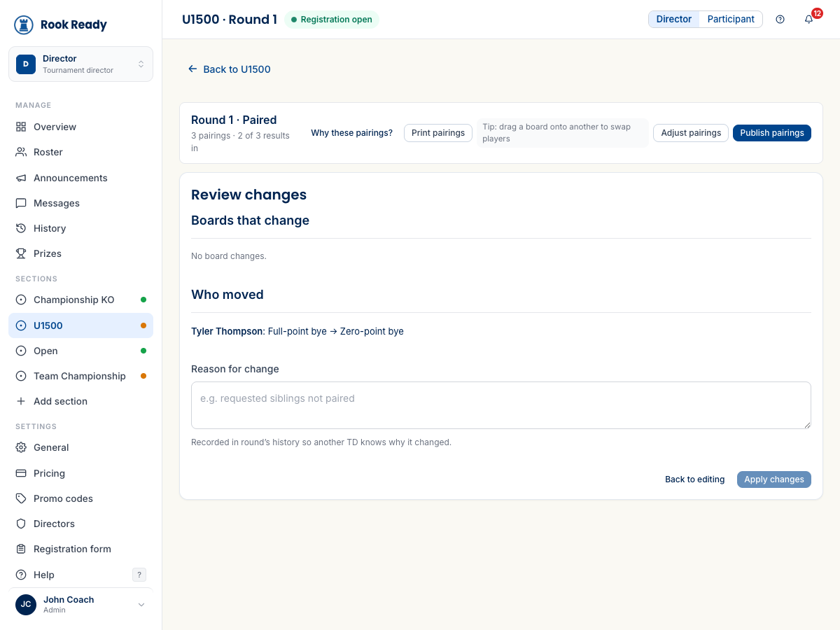Viewport: 840px width, 630px height.
Task: Switch to Participant view
Action: [731, 19]
